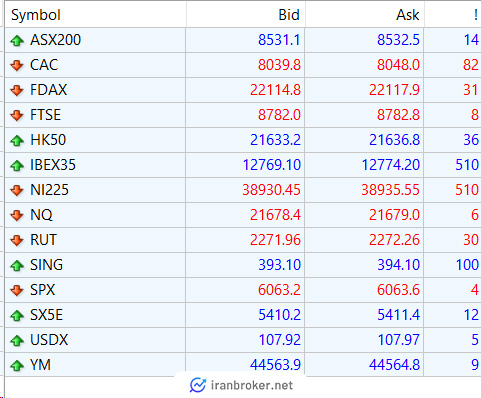This screenshot has width=481, height=398.
Task: Click the up arrow icon next to SING
Action: tap(17, 265)
